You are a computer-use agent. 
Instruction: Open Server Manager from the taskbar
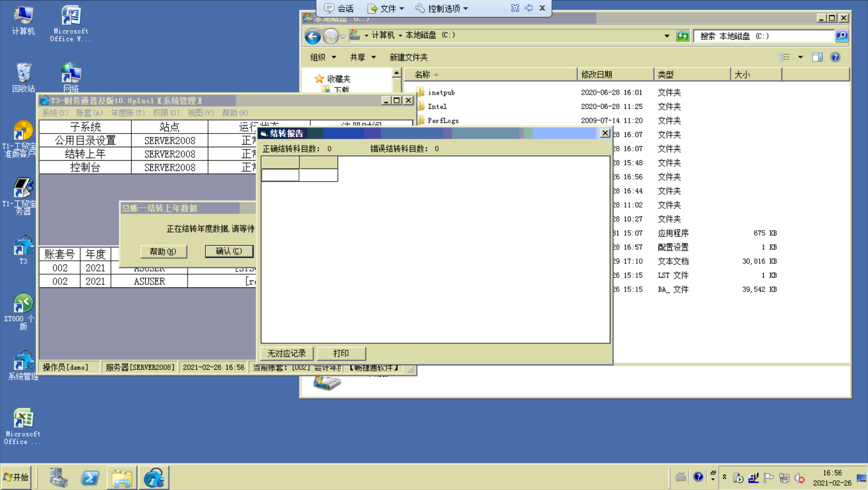tap(58, 478)
